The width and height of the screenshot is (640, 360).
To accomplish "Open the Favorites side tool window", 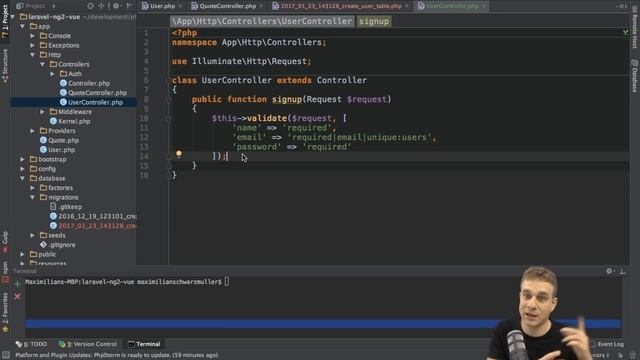I will [x=5, y=311].
